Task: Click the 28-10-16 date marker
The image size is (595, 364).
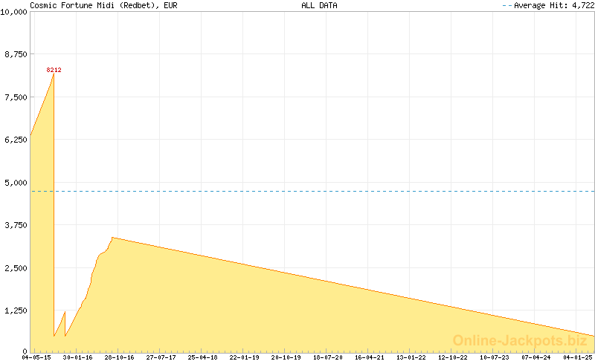Action: click(x=119, y=357)
